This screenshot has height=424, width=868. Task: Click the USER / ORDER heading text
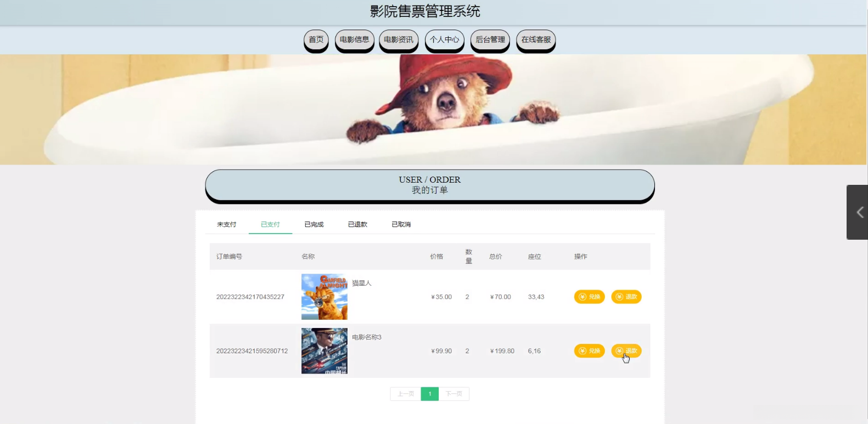430,180
